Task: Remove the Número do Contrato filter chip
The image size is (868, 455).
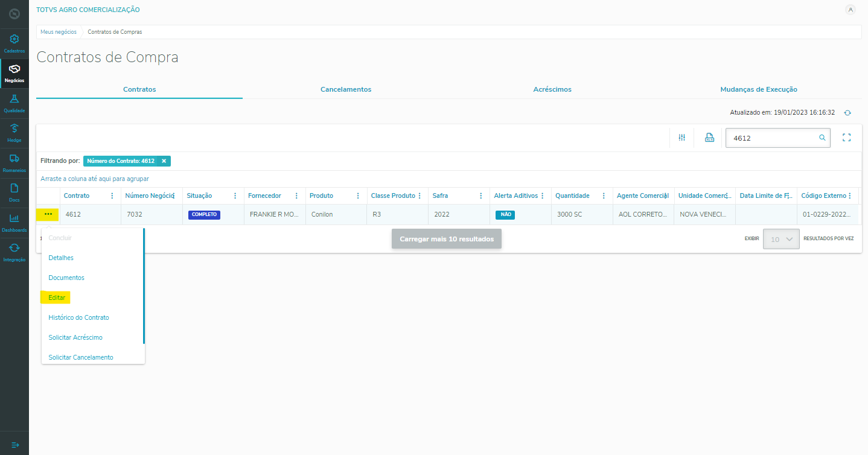Action: point(164,161)
